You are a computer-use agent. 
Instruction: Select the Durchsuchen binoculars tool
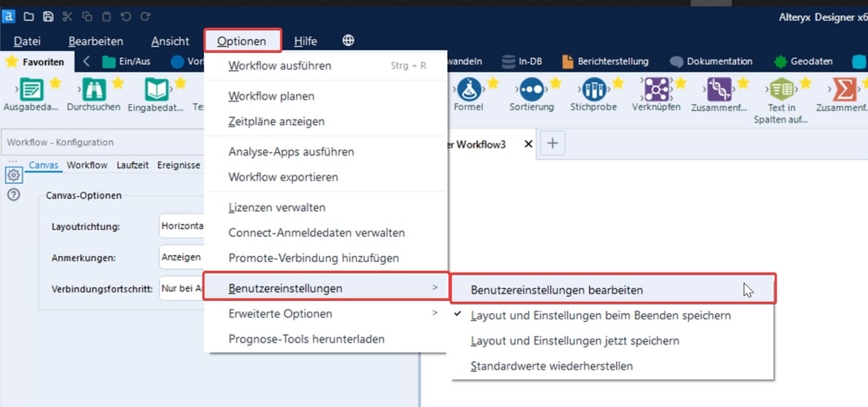[x=93, y=89]
